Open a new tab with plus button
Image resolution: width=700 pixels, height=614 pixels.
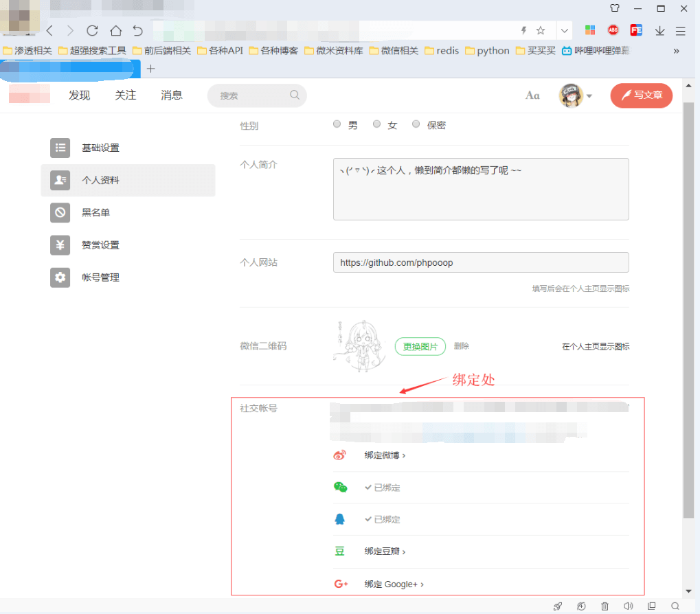(151, 69)
